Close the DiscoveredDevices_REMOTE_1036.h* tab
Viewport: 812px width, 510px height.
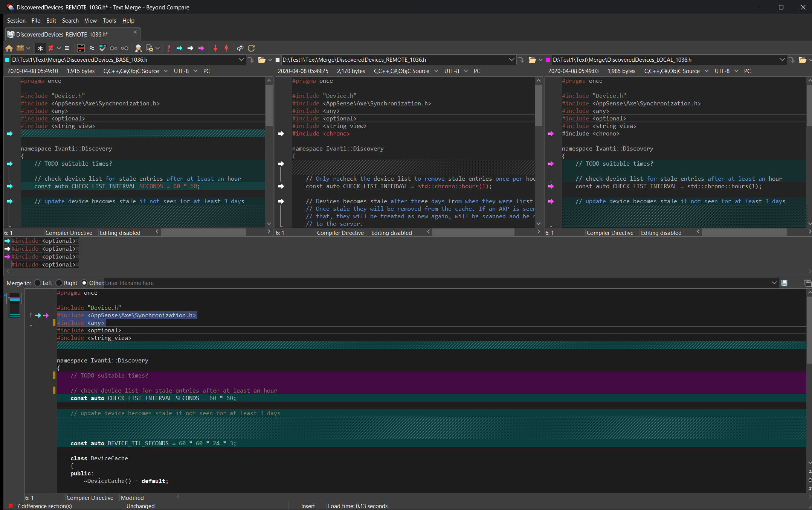click(x=135, y=32)
